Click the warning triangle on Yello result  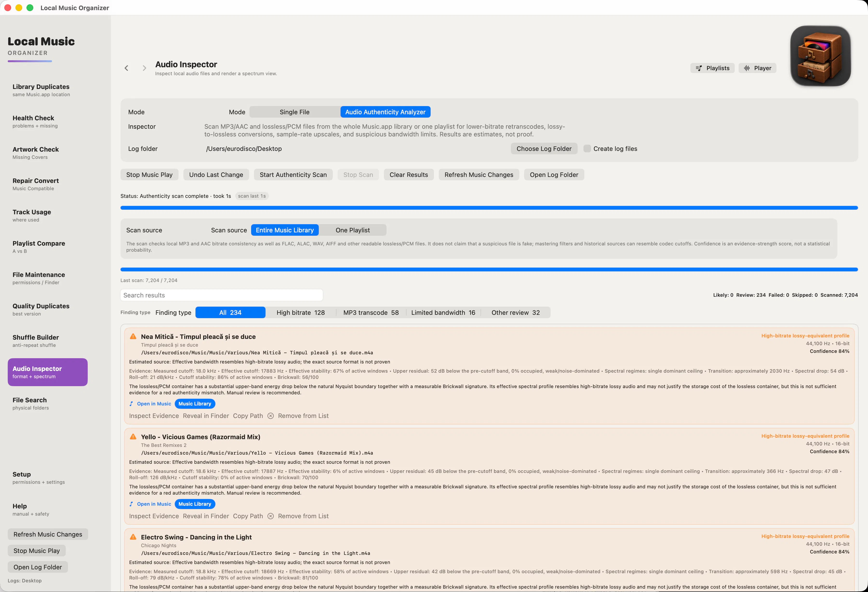pyautogui.click(x=133, y=437)
